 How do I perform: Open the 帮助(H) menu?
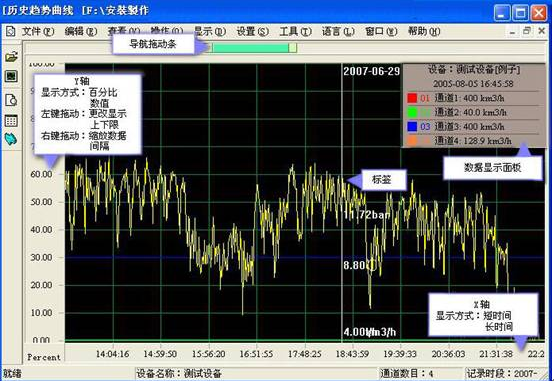click(424, 31)
